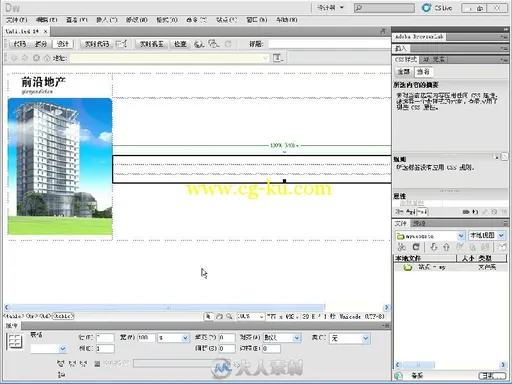Switch to Code view (代码) button
Viewport: 512px width, 384px height.
[19, 44]
